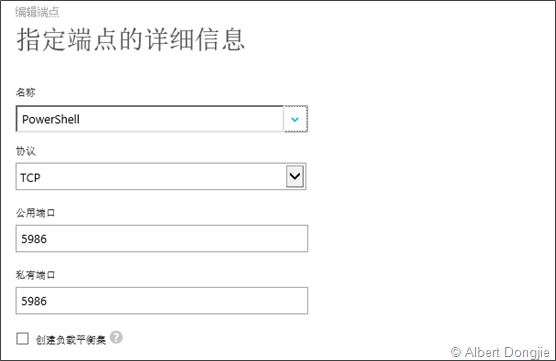
Task: Select the TCP protocol combo box
Action: (161, 176)
